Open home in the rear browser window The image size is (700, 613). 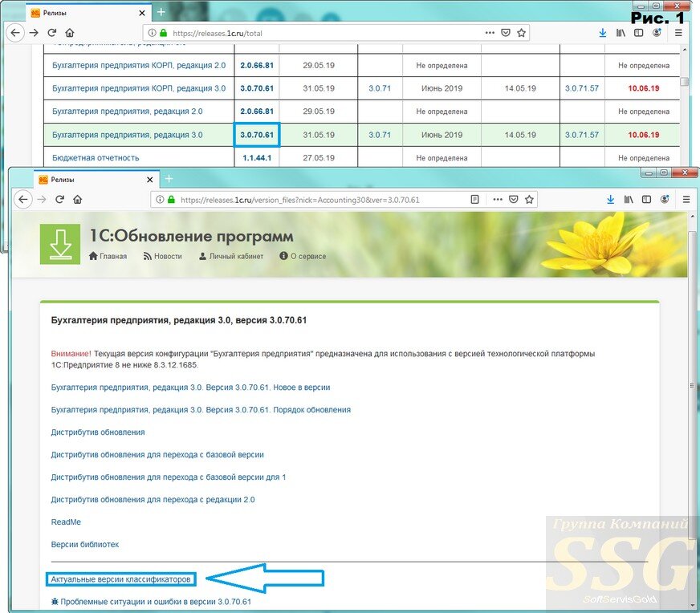tap(70, 33)
